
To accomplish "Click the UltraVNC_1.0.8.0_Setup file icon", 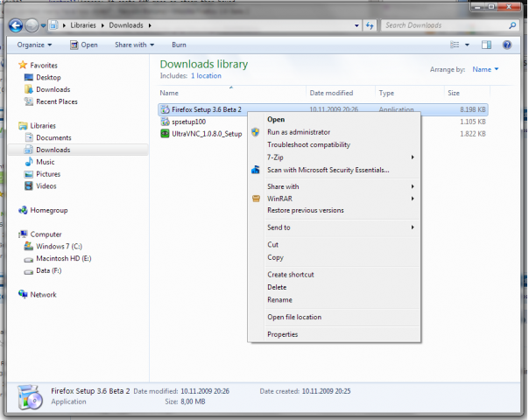I will pos(165,134).
